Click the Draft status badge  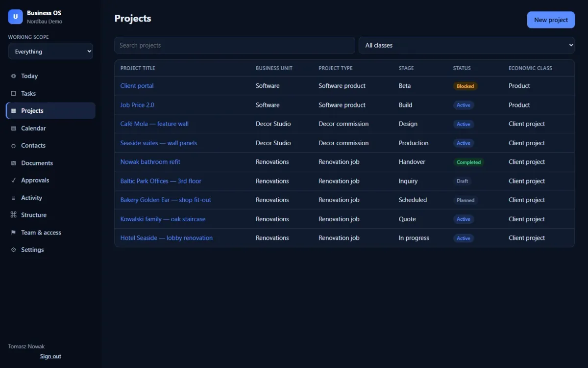[x=462, y=181]
